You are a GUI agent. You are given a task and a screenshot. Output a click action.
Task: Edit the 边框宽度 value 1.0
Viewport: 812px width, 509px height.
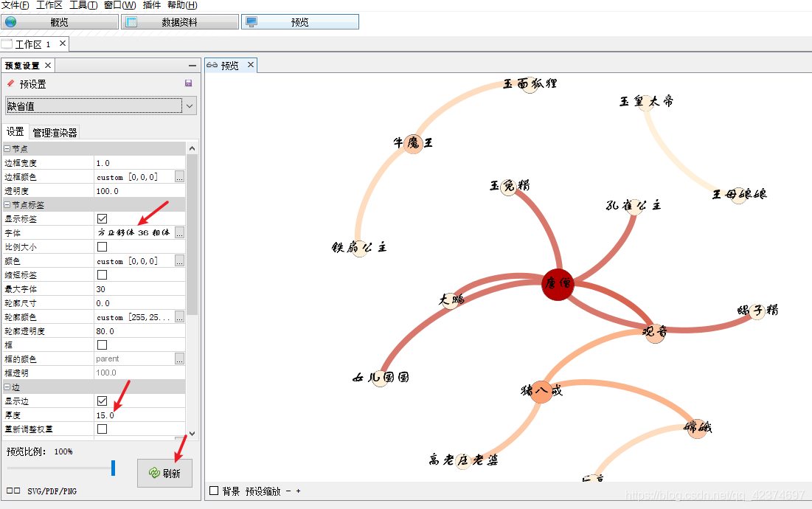139,163
